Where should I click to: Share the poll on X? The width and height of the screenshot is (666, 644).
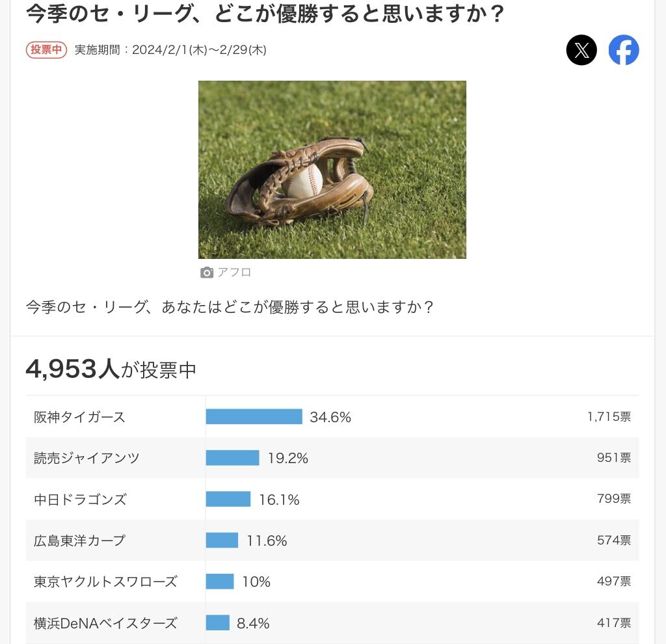(581, 50)
